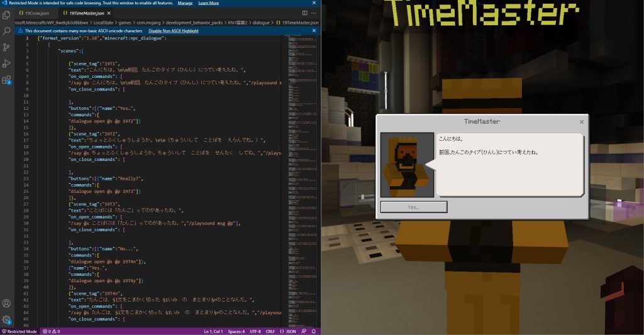Dismiss the unicode characters warning bar
644x335 pixels.
pos(314,31)
